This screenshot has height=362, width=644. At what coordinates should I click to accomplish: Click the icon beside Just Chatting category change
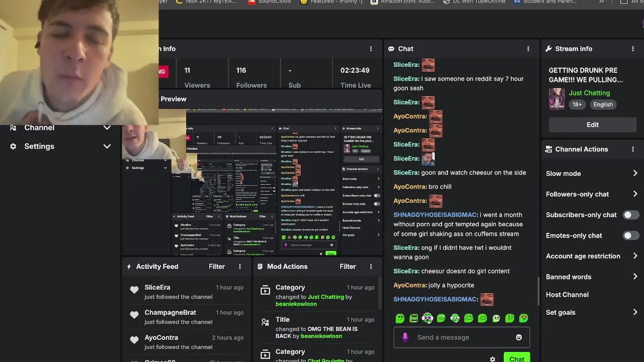(265, 290)
